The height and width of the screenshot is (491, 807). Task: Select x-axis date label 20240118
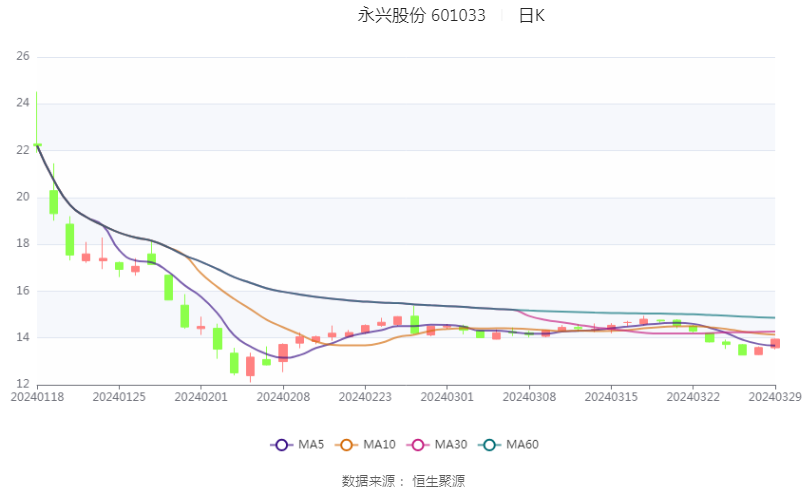point(37,397)
